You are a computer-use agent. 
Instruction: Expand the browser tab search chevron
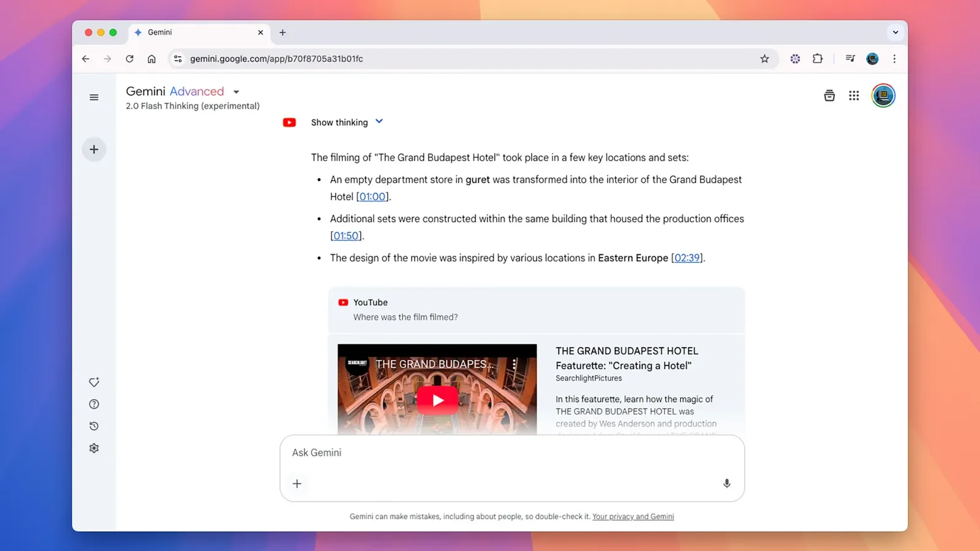tap(895, 32)
